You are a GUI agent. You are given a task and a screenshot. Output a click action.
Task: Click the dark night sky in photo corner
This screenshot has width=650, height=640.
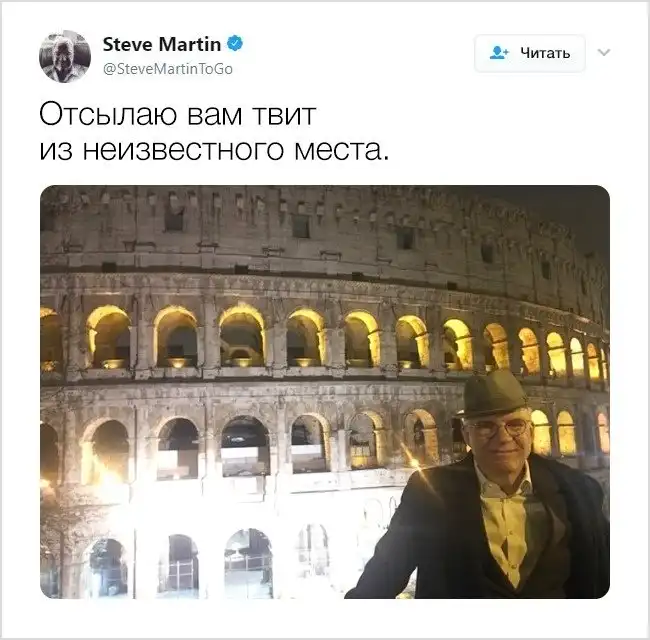(x=580, y=211)
